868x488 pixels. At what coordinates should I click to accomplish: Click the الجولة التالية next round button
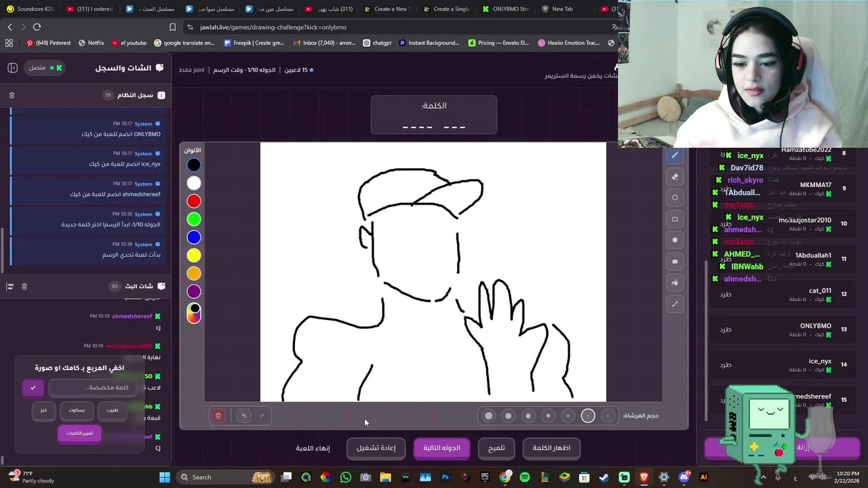coord(441,448)
